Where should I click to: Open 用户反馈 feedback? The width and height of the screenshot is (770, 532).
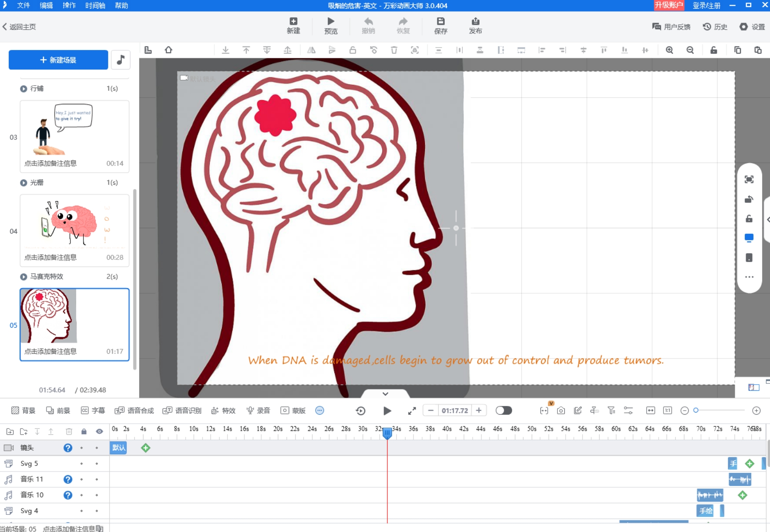pos(671,27)
